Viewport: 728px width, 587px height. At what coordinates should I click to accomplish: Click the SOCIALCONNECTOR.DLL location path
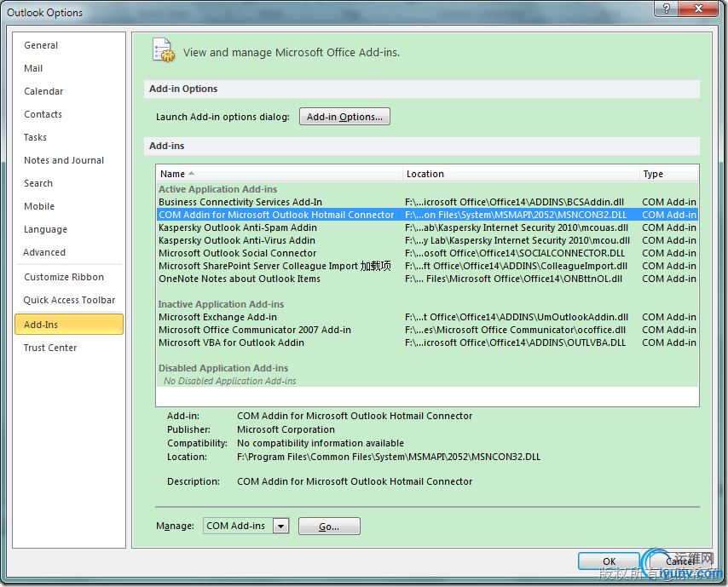515,253
